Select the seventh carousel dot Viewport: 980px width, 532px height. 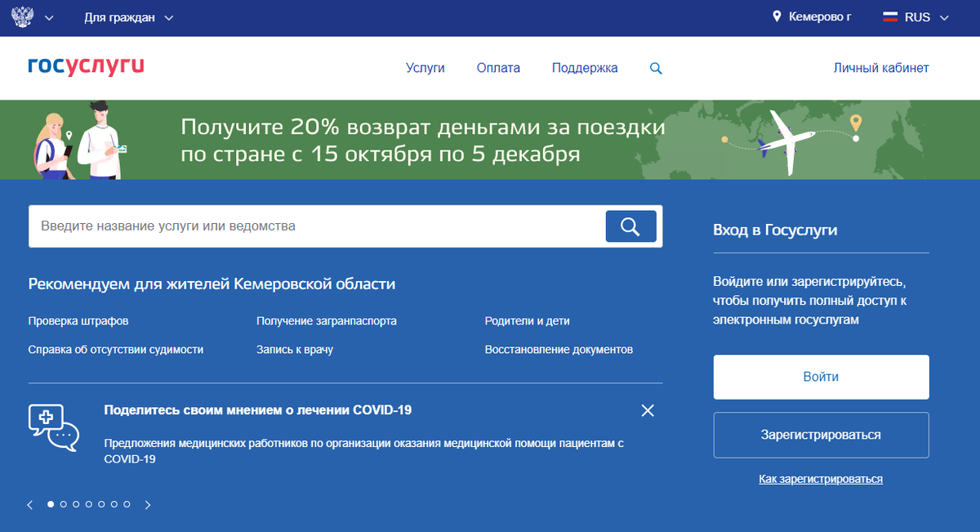coord(127,504)
